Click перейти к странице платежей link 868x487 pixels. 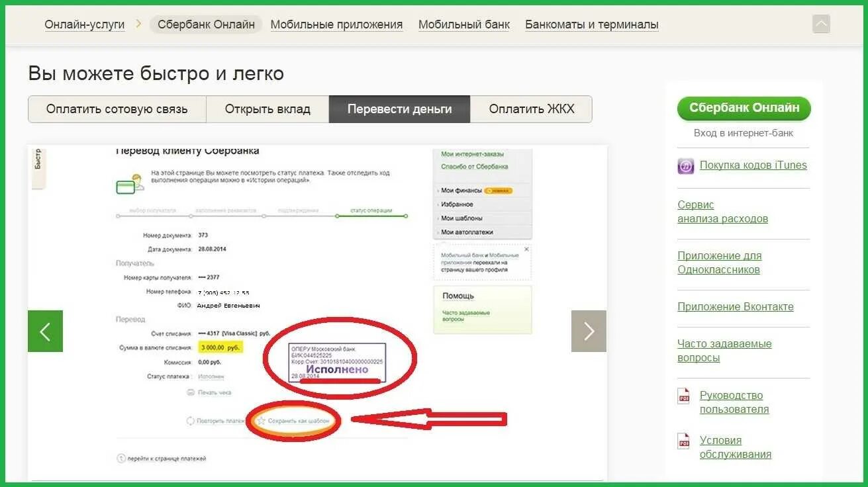point(167,458)
